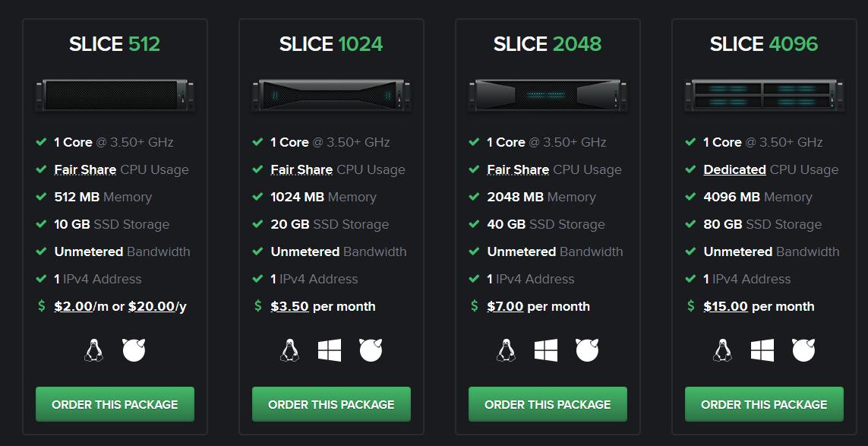Order the Slice 4096 package
Viewport: 868px width, 446px height.
click(765, 404)
